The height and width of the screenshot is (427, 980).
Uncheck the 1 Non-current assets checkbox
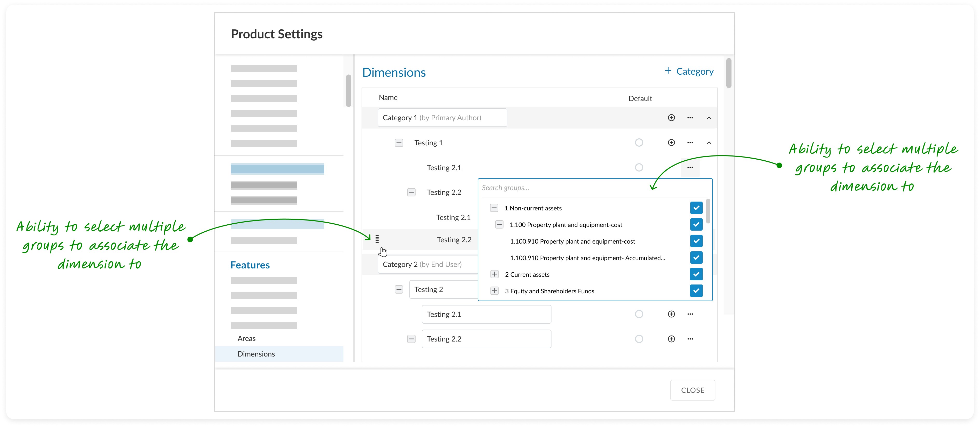point(696,208)
